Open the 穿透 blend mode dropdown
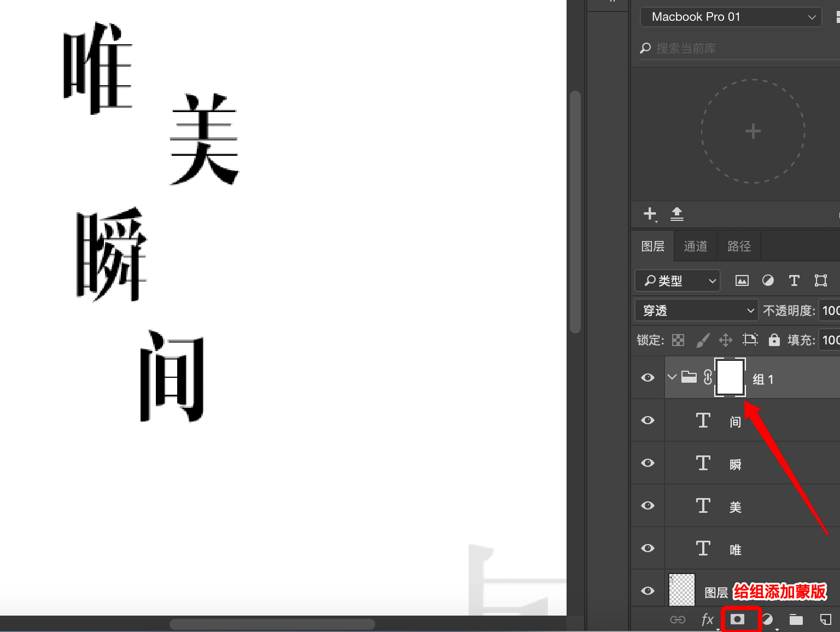The width and height of the screenshot is (840, 632). coord(697,311)
